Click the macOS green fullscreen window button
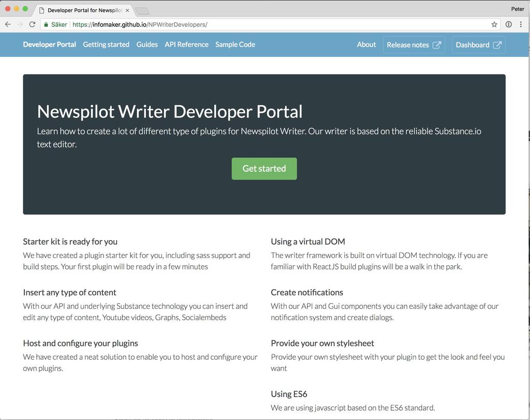 [x=25, y=9]
